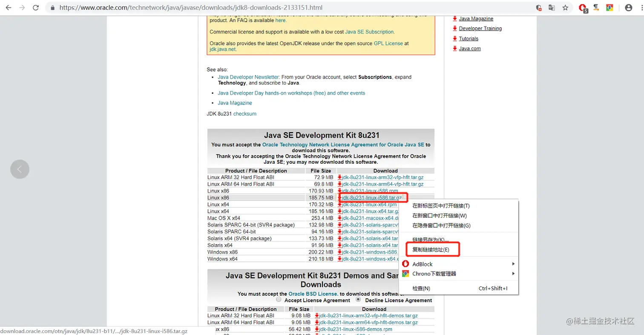Open the FAQ 'here' link

pyautogui.click(x=280, y=20)
